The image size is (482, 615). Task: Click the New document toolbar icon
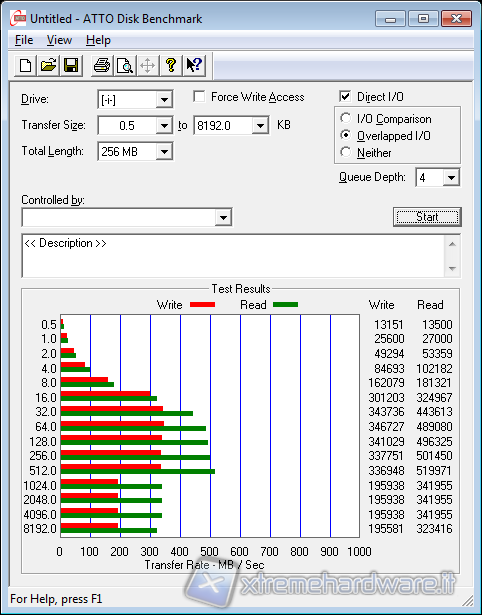coord(25,65)
